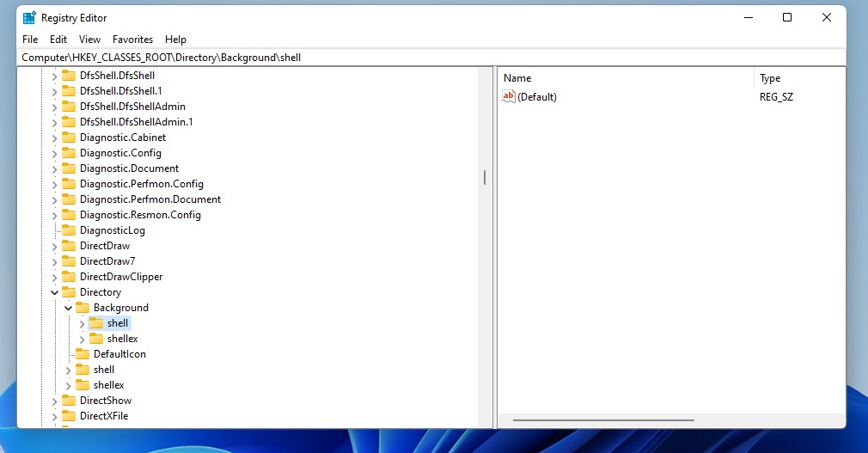Screen dimensions: 868x453
Task: Click the DirectShow folder icon
Action: pyautogui.click(x=69, y=400)
